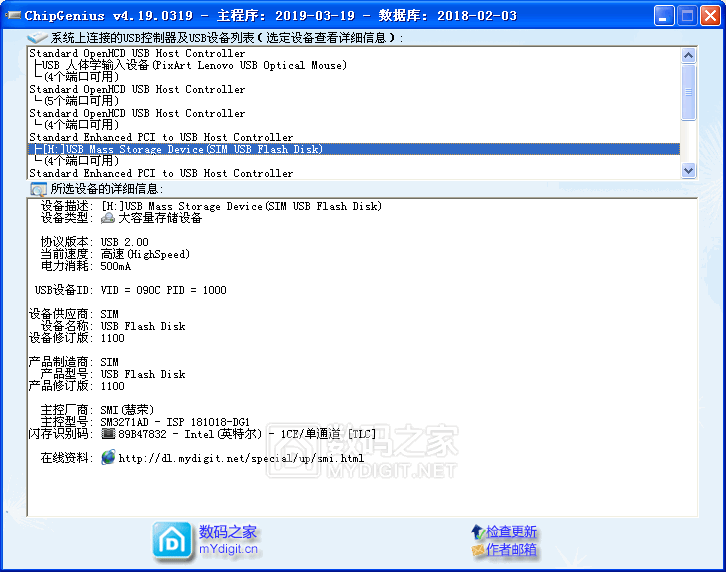Maximize the ChipGenius window
Image resolution: width=726 pixels, height=572 pixels.
point(687,15)
